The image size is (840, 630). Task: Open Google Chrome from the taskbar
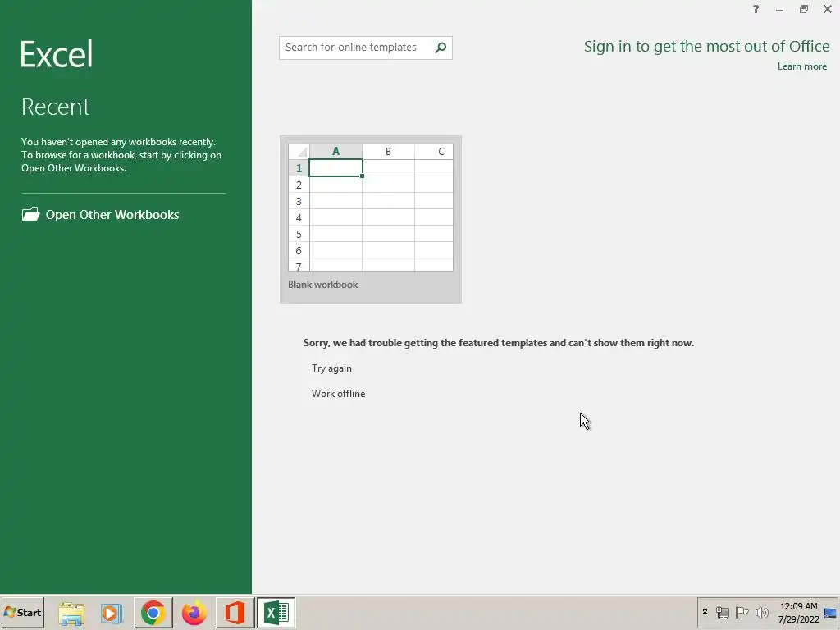coord(153,613)
